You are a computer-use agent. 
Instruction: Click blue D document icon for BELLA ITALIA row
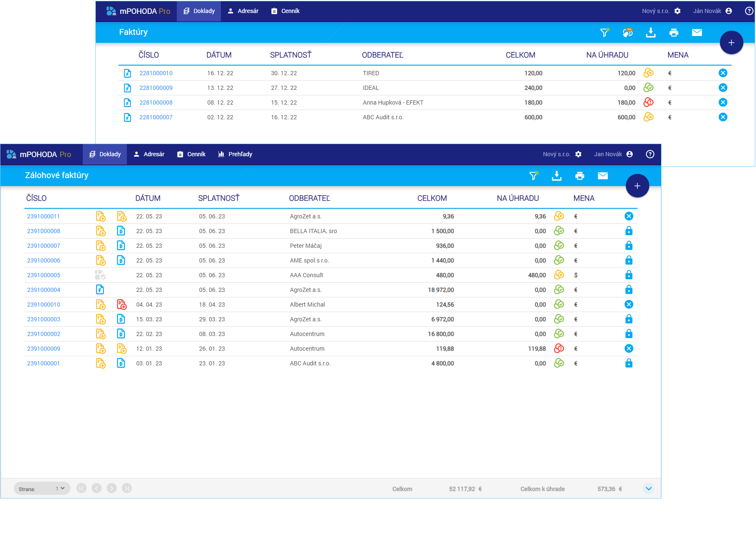[x=121, y=231]
